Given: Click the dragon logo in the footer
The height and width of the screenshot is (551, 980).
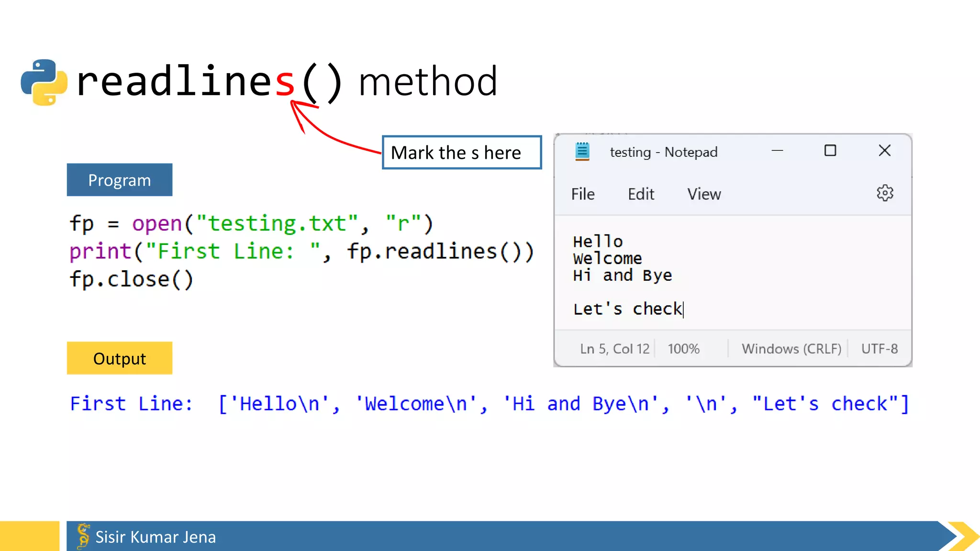Looking at the screenshot, I should coord(83,536).
